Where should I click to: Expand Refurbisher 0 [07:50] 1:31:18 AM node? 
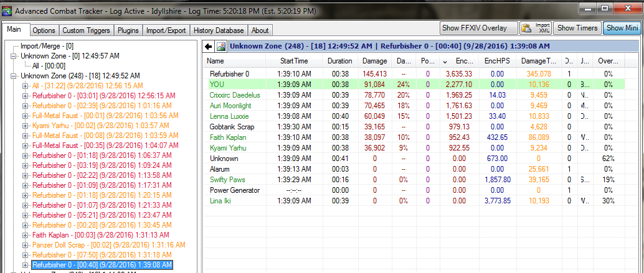[x=25, y=255]
